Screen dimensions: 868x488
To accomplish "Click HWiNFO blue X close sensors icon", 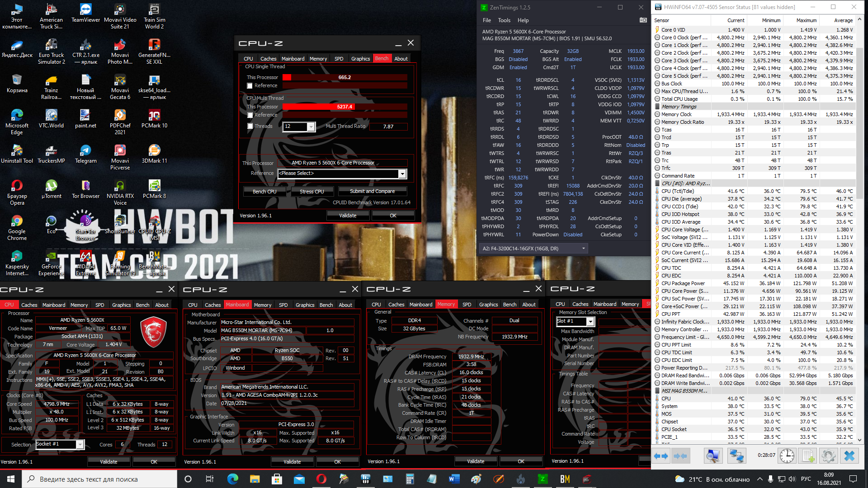I will (849, 456).
